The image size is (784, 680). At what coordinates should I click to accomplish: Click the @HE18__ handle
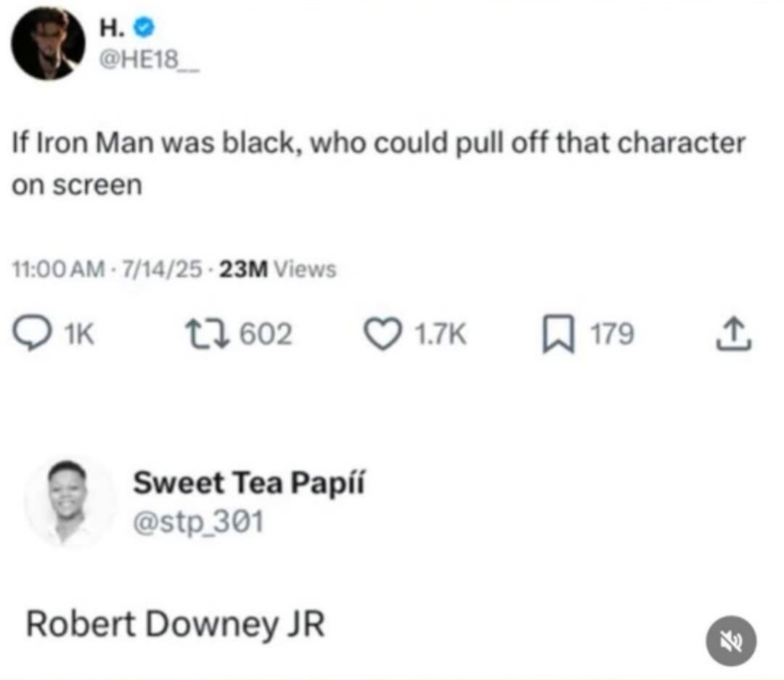coord(150,60)
